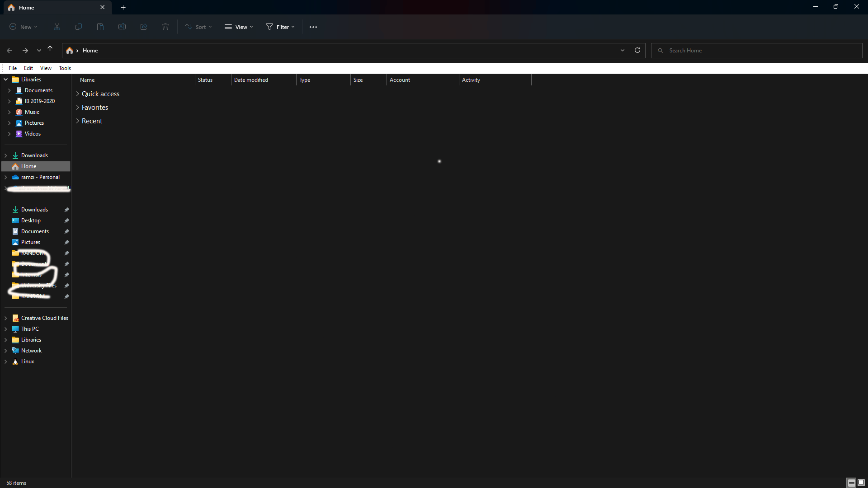
Task: Open the Tools menu
Action: (x=65, y=68)
